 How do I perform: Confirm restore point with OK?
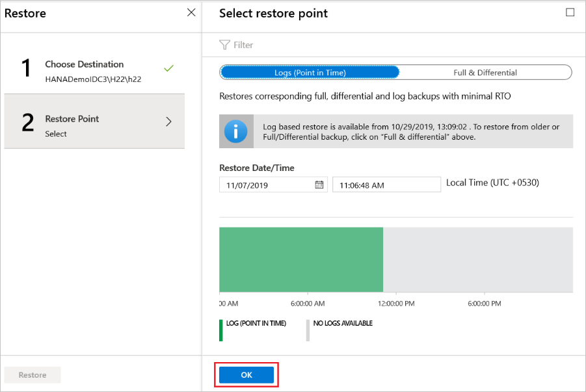(246, 374)
